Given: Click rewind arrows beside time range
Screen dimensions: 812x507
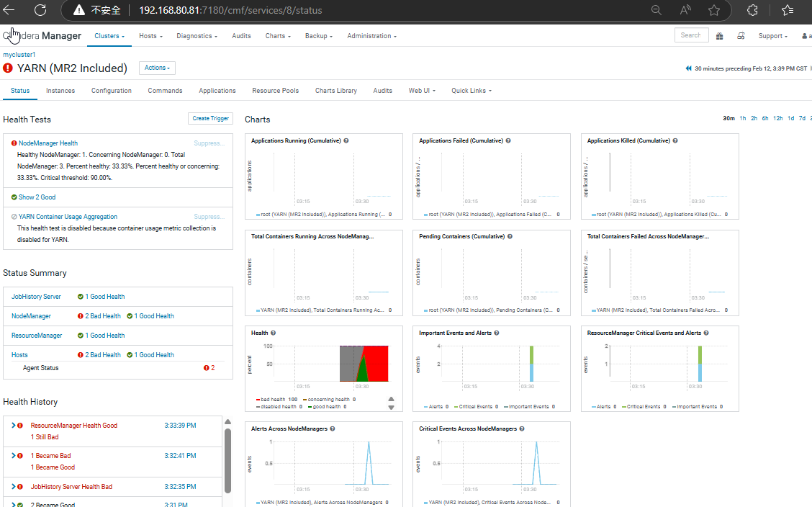Looking at the screenshot, I should [688, 68].
